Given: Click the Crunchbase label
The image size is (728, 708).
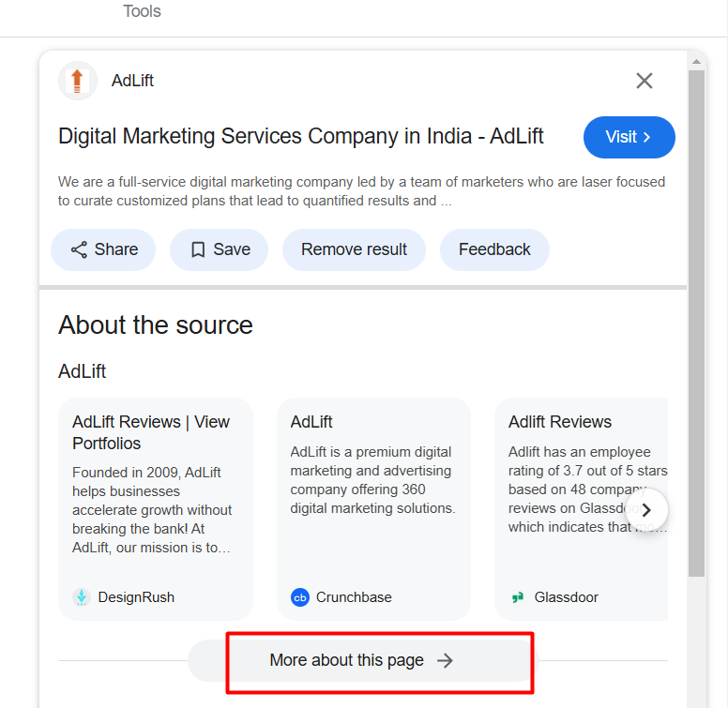Looking at the screenshot, I should 354,597.
